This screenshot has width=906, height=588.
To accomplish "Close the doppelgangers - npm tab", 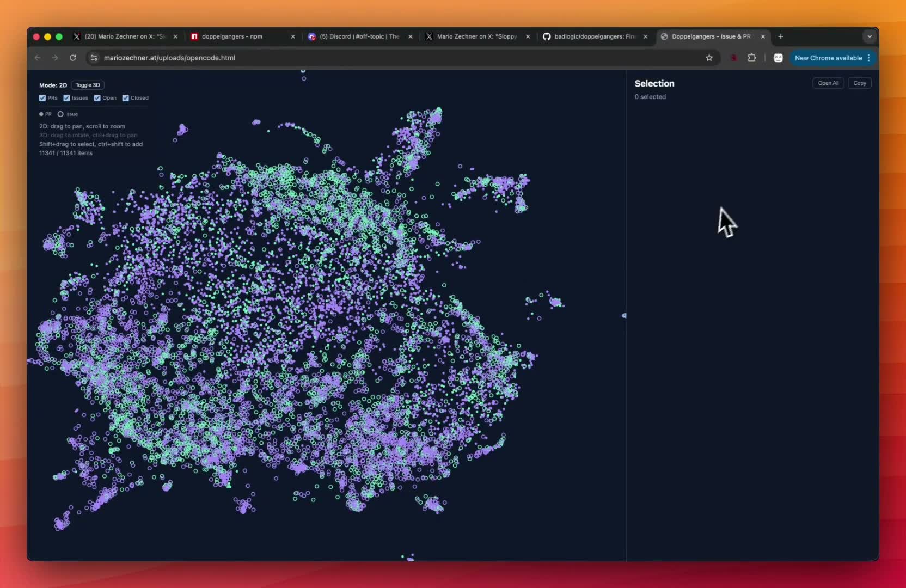I will point(293,36).
